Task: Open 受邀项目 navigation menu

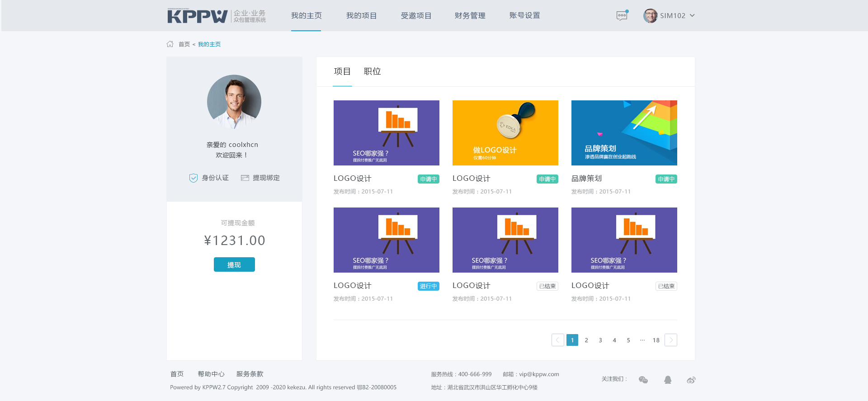Action: click(416, 15)
